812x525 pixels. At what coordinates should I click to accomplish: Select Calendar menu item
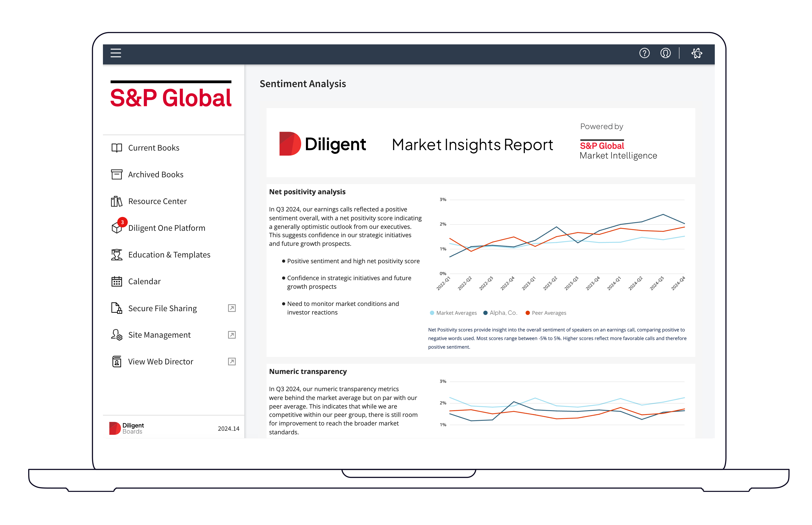point(144,282)
